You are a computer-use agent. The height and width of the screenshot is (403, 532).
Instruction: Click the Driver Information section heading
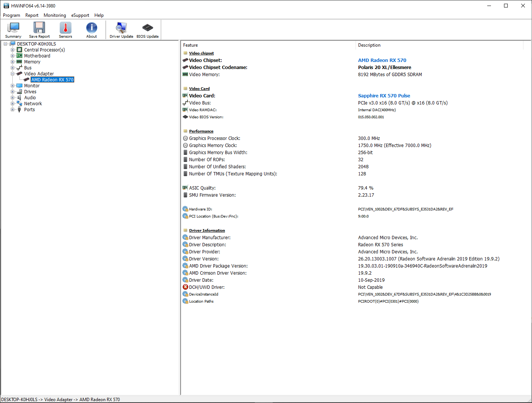click(207, 230)
